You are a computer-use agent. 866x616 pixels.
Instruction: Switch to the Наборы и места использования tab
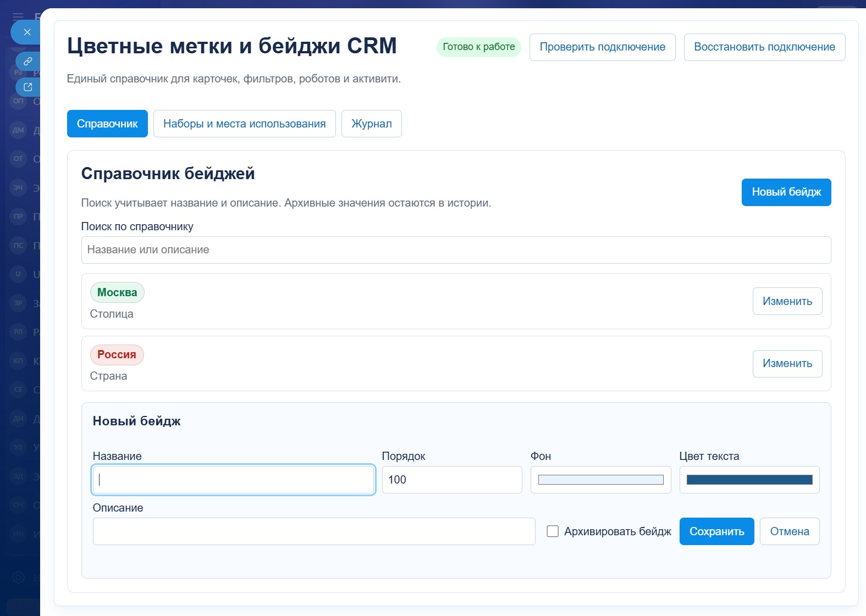click(244, 124)
